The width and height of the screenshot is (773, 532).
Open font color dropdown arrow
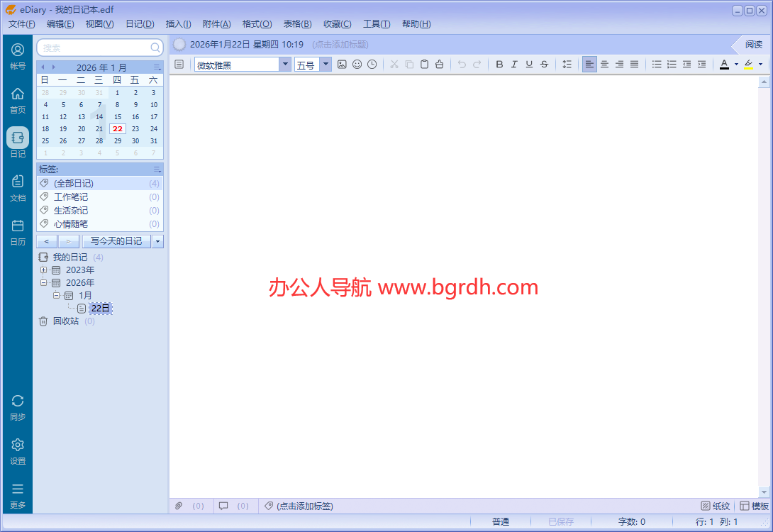[x=736, y=64]
